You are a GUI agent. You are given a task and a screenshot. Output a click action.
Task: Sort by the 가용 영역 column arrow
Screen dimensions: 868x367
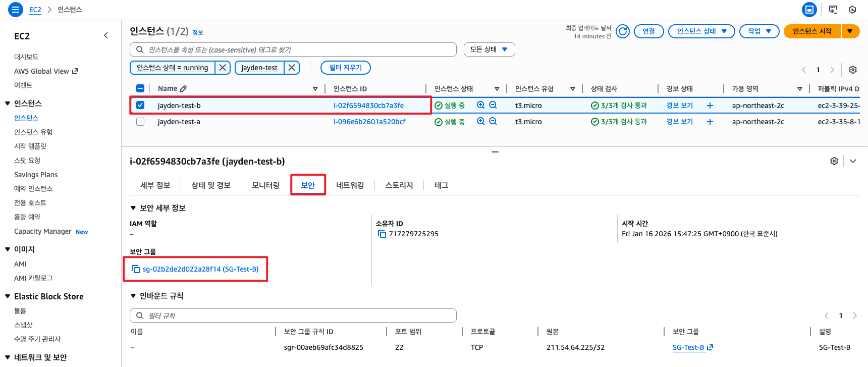pos(800,89)
